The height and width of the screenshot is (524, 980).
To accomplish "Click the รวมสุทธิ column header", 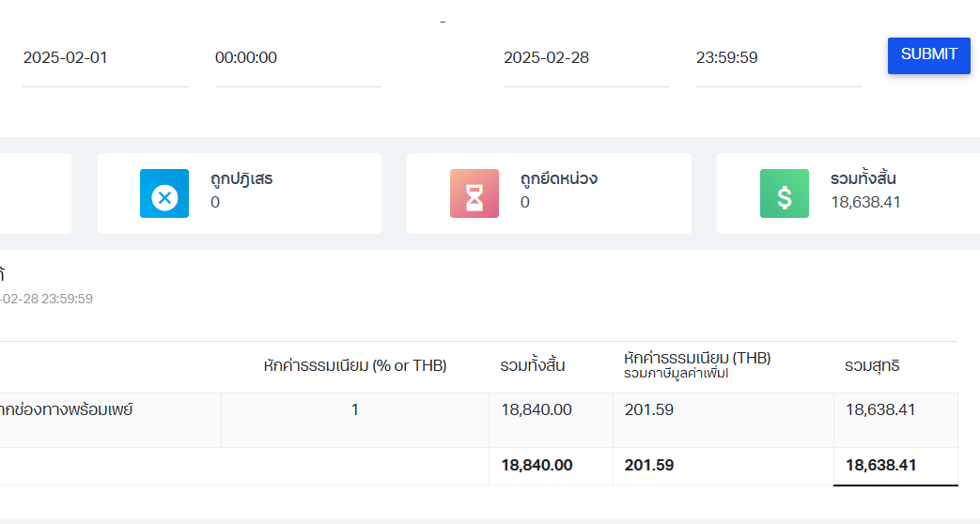I will [872, 366].
